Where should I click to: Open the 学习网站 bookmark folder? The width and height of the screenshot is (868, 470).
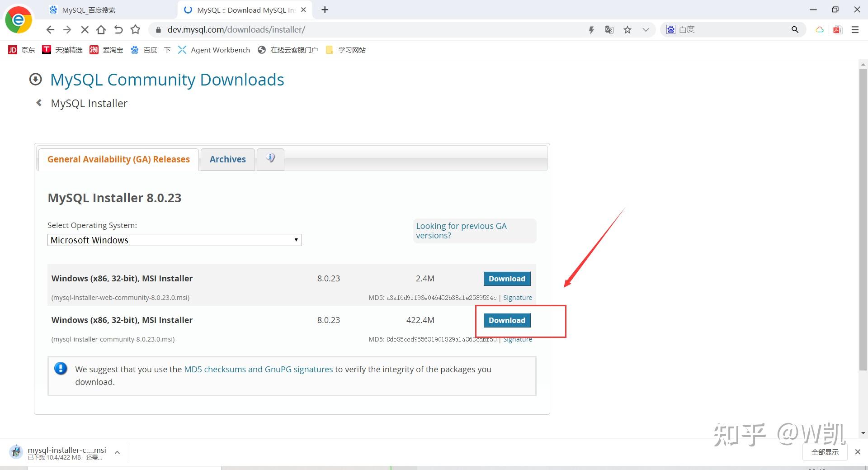(x=346, y=50)
